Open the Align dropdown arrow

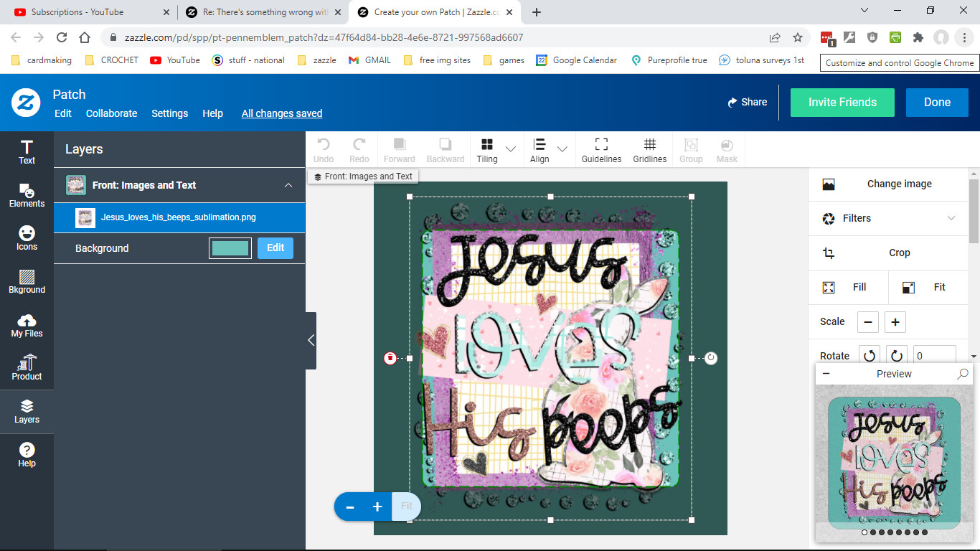[x=562, y=149]
